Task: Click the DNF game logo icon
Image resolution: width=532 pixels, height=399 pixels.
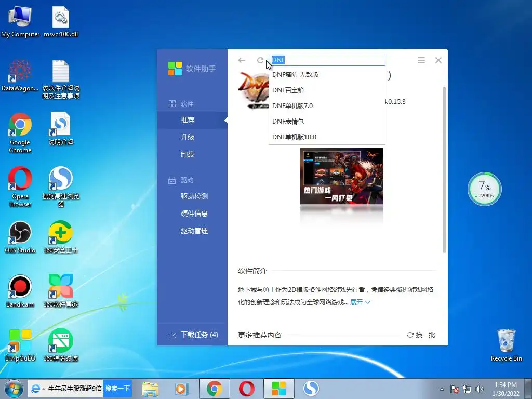Action: click(x=253, y=90)
